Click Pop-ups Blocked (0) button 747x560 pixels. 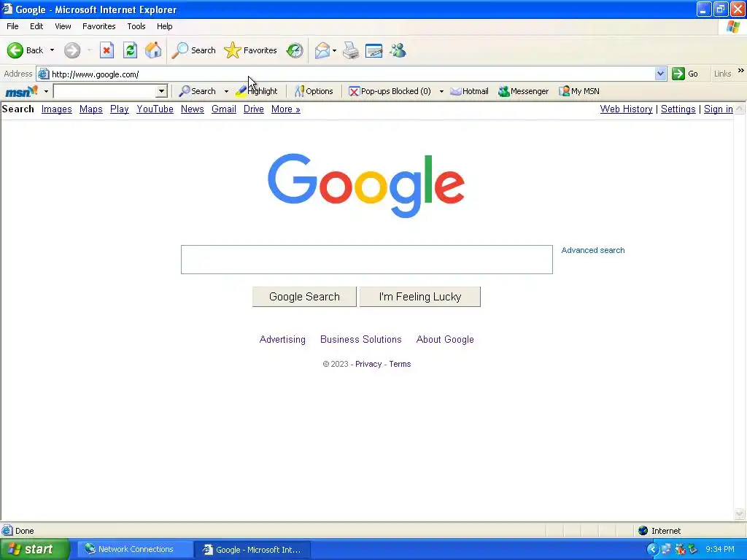tap(390, 91)
